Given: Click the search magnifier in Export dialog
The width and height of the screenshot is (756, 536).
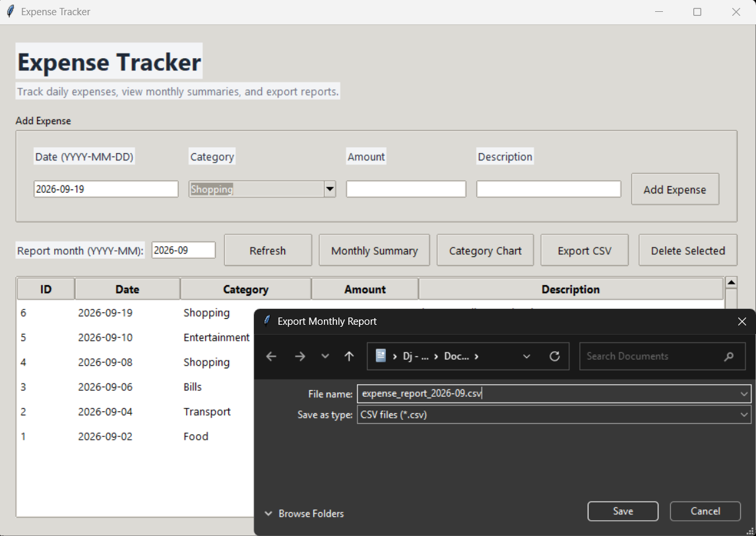Looking at the screenshot, I should pos(728,356).
